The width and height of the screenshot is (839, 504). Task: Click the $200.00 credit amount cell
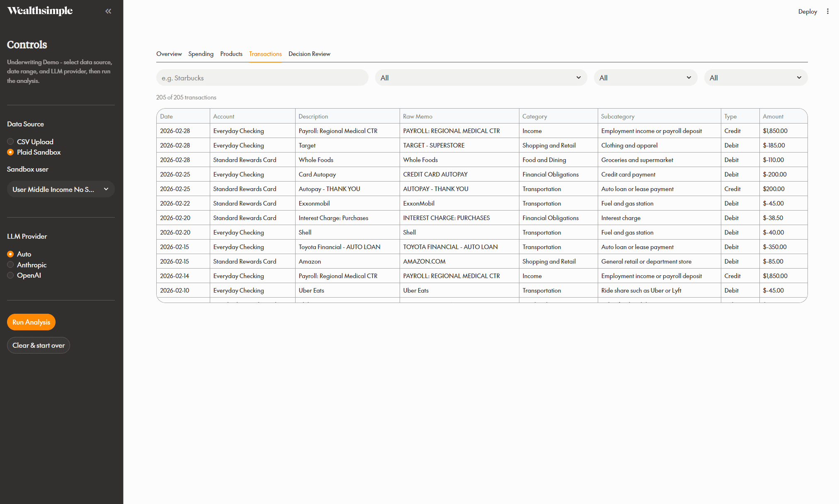[x=783, y=189]
